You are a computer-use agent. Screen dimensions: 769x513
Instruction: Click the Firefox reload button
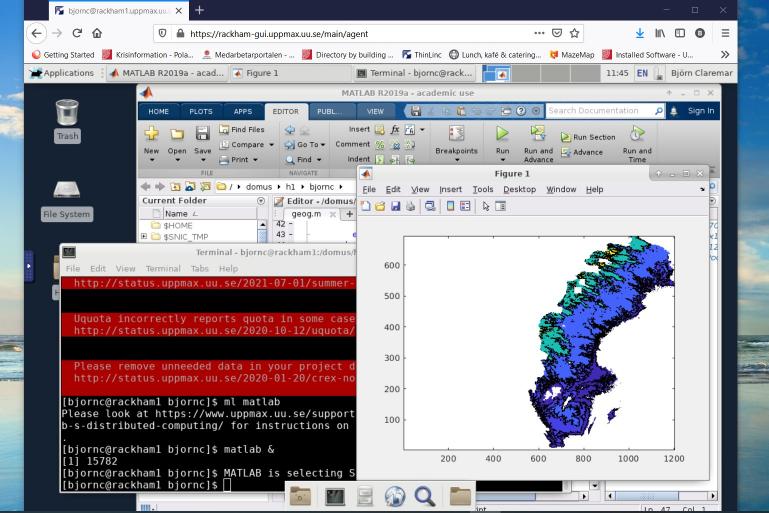77,33
